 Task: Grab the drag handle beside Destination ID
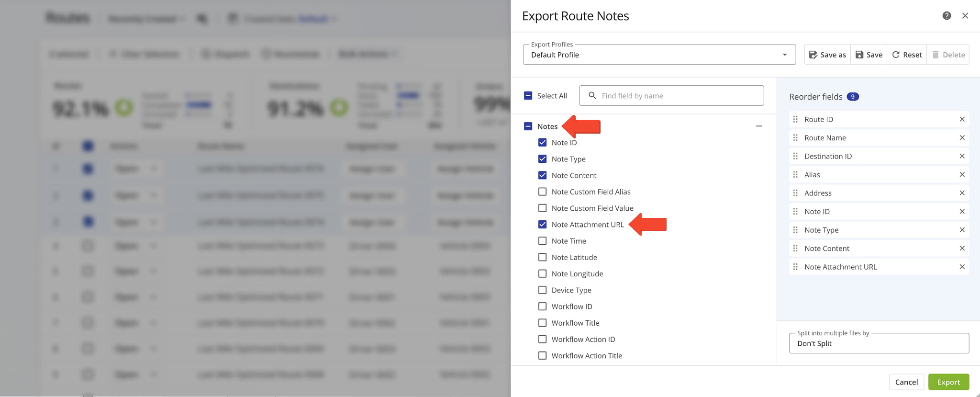pyautogui.click(x=795, y=156)
